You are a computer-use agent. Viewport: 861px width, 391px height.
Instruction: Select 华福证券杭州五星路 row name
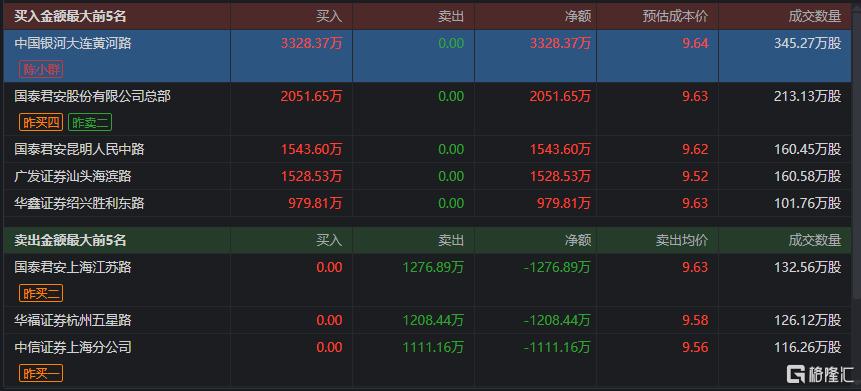point(73,320)
